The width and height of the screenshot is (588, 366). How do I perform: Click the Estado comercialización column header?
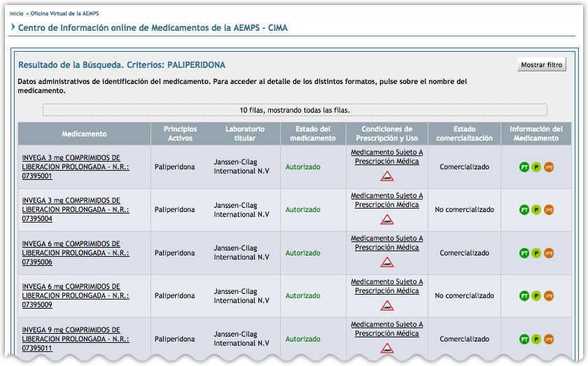tap(464, 134)
